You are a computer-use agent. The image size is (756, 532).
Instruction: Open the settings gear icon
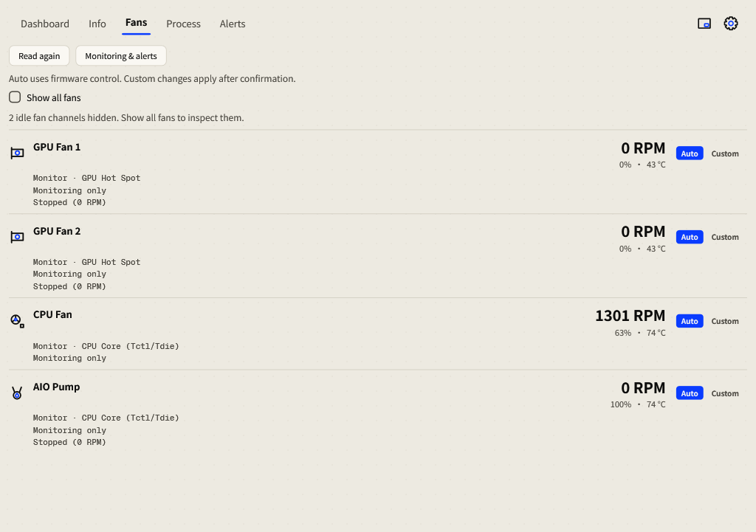pyautogui.click(x=730, y=24)
